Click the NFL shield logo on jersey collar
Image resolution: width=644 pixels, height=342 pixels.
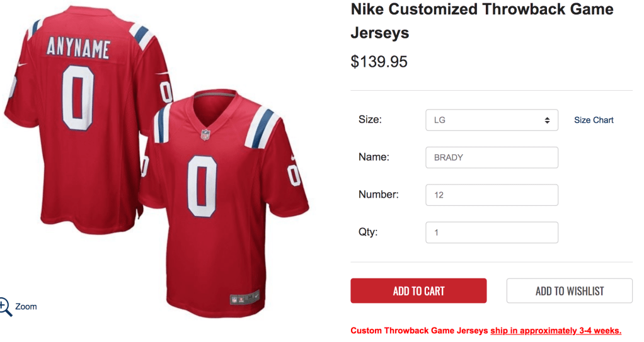[205, 134]
